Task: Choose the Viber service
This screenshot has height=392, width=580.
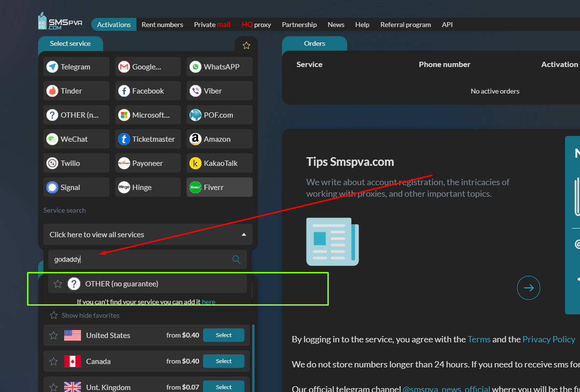Action: [x=219, y=91]
